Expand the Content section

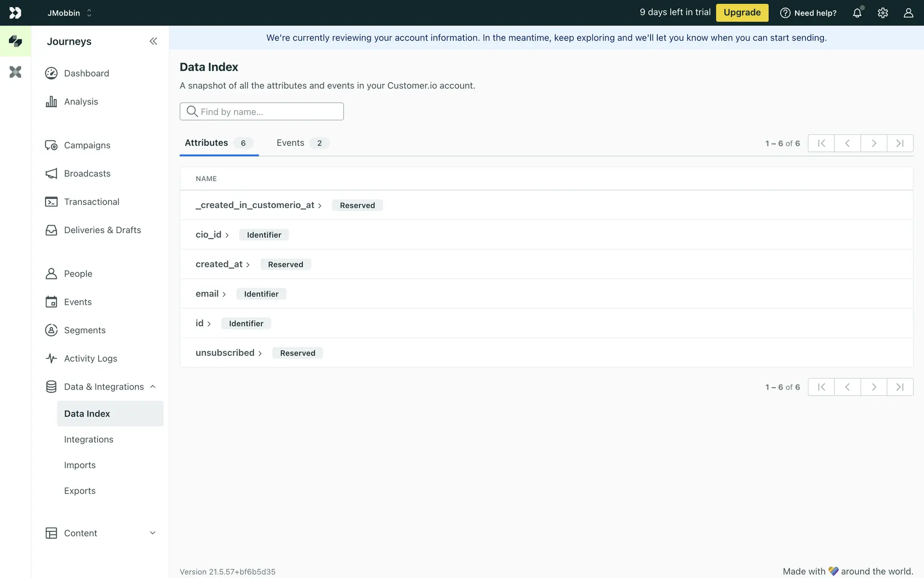coord(153,533)
